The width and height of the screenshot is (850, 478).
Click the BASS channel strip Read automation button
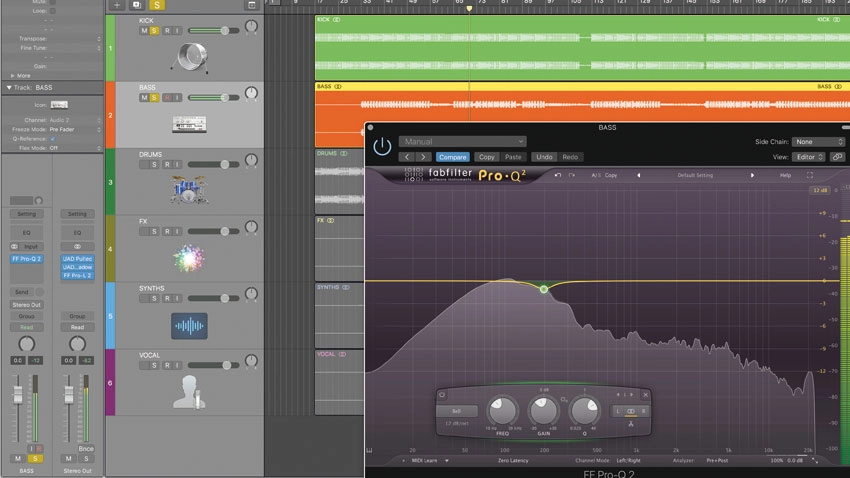(x=27, y=327)
